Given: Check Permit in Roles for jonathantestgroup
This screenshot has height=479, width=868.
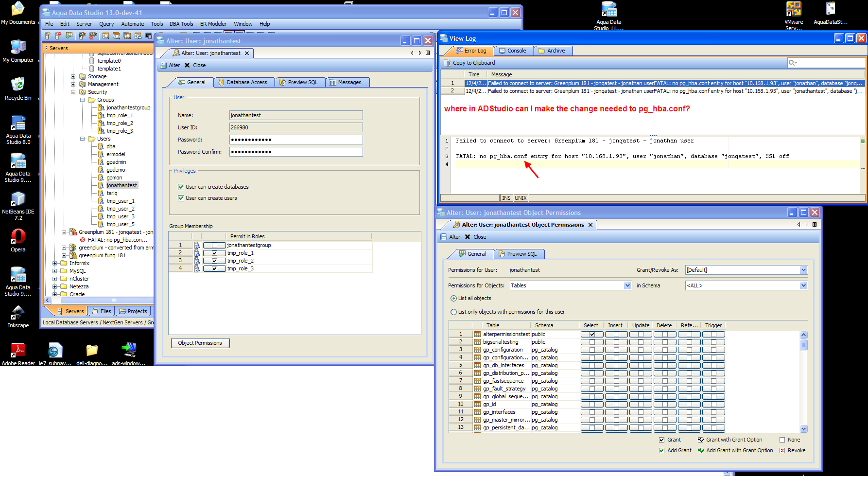Looking at the screenshot, I should 214,245.
